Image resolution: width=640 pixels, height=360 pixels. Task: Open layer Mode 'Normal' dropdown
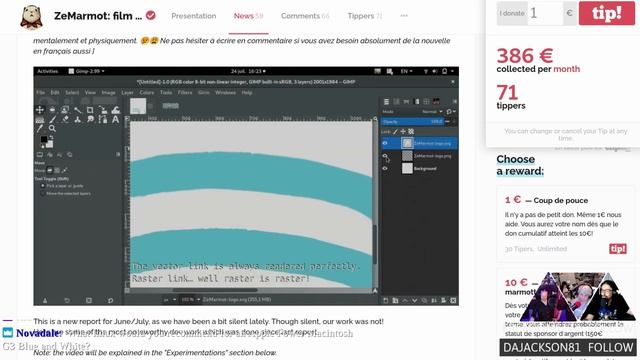pos(433,111)
